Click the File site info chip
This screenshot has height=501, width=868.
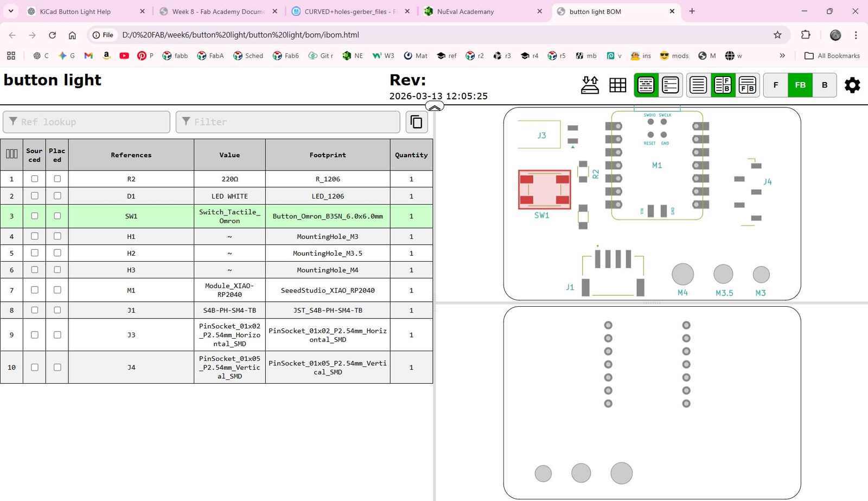103,35
